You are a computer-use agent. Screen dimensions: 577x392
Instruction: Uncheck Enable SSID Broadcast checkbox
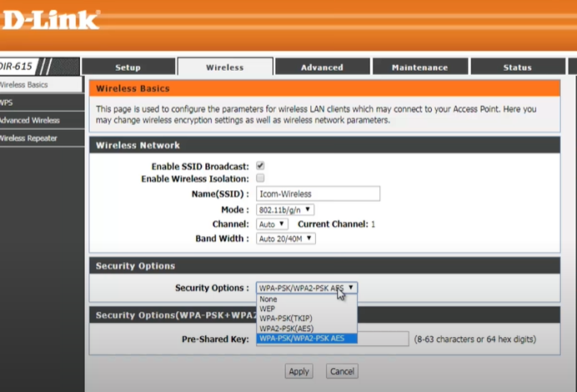tap(260, 166)
